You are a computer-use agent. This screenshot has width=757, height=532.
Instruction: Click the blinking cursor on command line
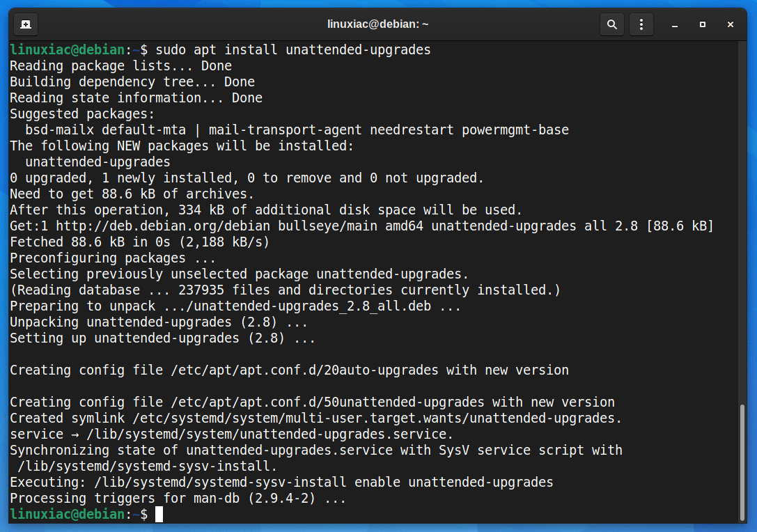(x=159, y=514)
